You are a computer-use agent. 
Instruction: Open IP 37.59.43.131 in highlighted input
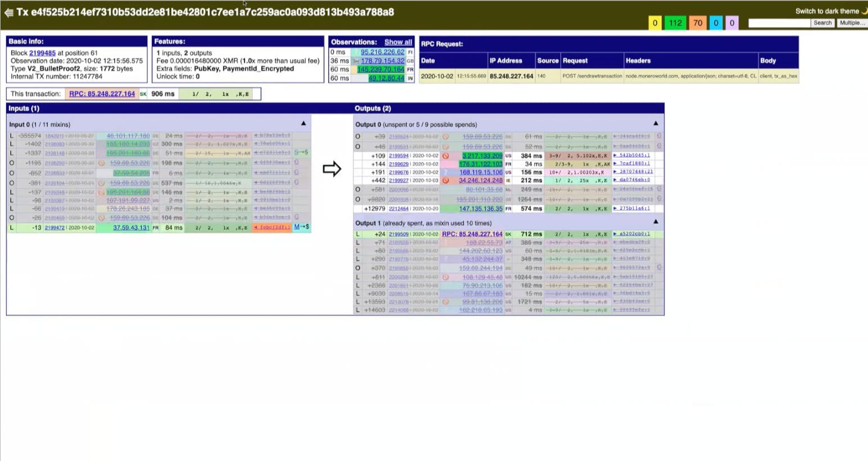[131, 228]
